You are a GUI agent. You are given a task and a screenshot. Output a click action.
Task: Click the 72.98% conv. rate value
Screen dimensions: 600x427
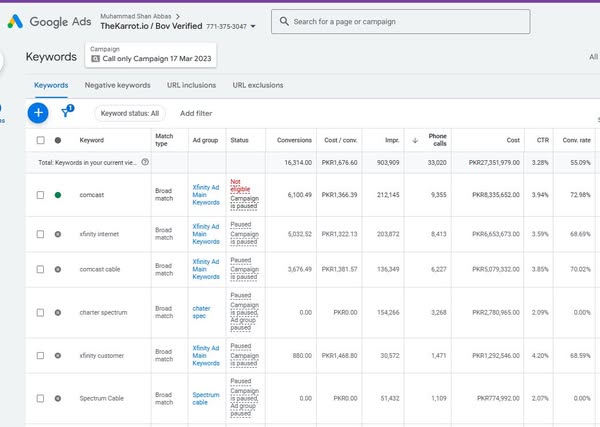click(580, 195)
